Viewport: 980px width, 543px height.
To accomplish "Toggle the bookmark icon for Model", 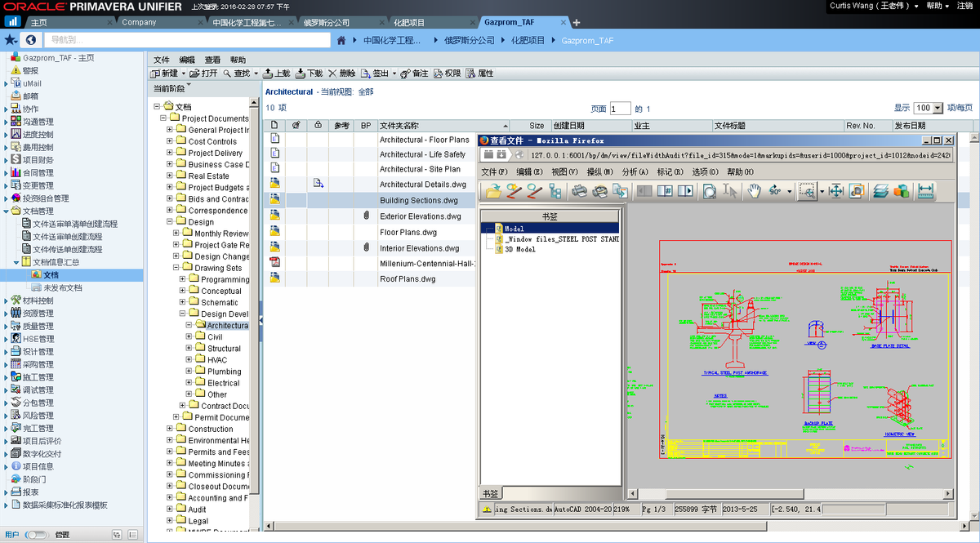I will point(499,229).
